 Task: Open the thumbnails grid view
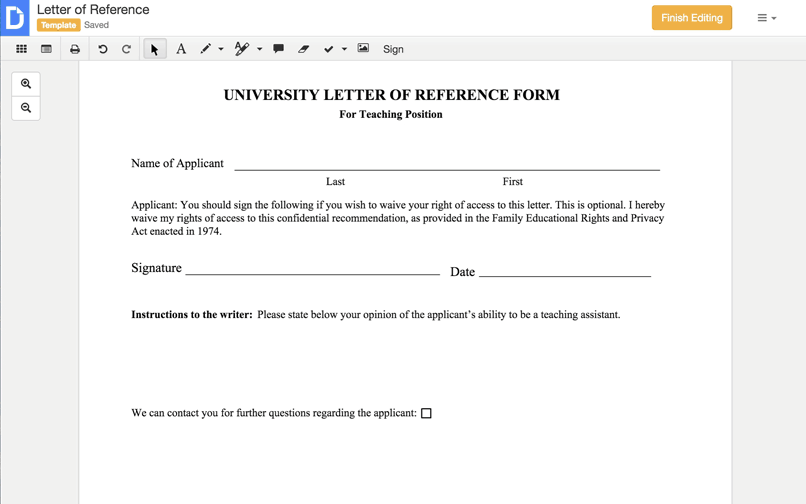(21, 49)
